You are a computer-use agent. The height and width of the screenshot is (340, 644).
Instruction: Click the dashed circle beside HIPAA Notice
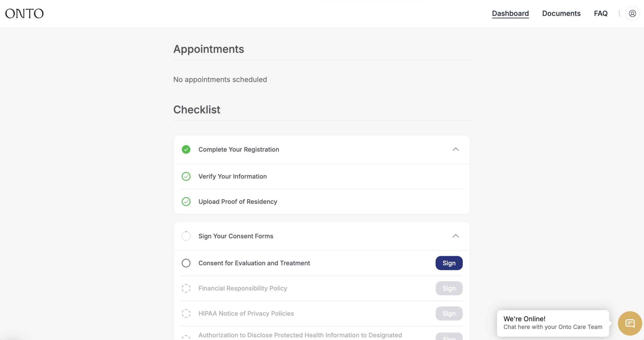(x=186, y=313)
